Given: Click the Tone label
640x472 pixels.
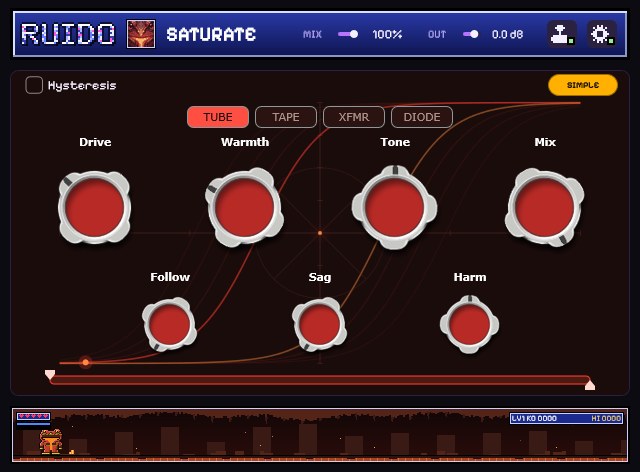Looking at the screenshot, I should [395, 142].
